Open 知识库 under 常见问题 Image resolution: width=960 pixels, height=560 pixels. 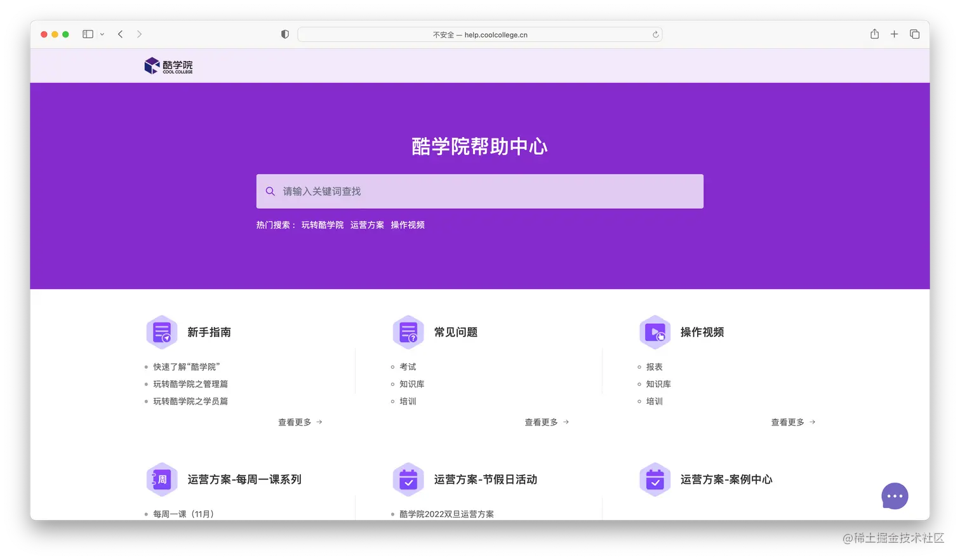coord(412,384)
